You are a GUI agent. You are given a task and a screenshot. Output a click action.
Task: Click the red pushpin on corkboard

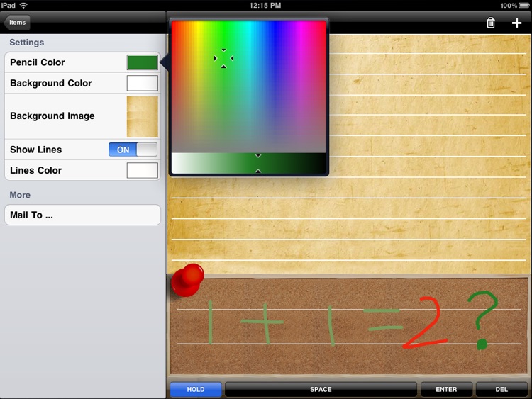coord(187,281)
